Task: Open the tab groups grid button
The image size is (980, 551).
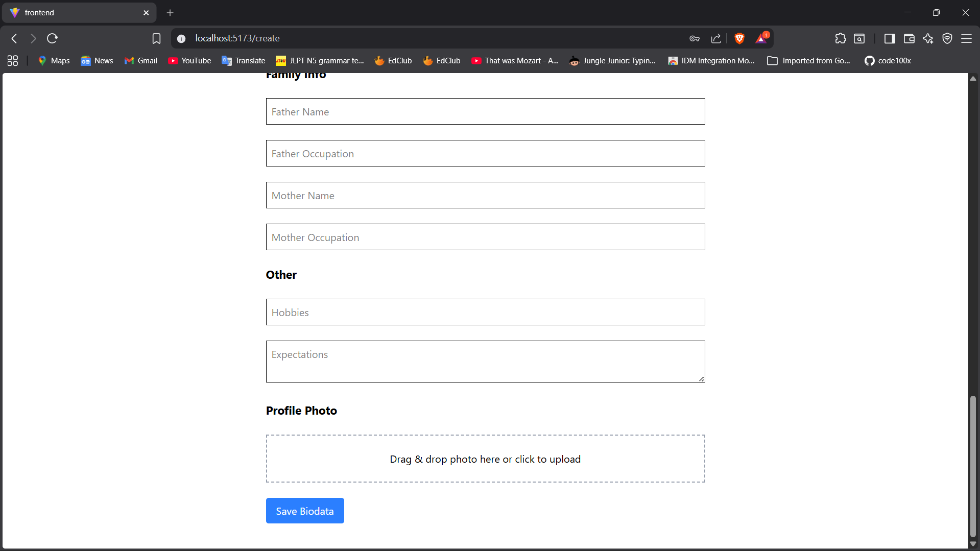Action: 13,61
